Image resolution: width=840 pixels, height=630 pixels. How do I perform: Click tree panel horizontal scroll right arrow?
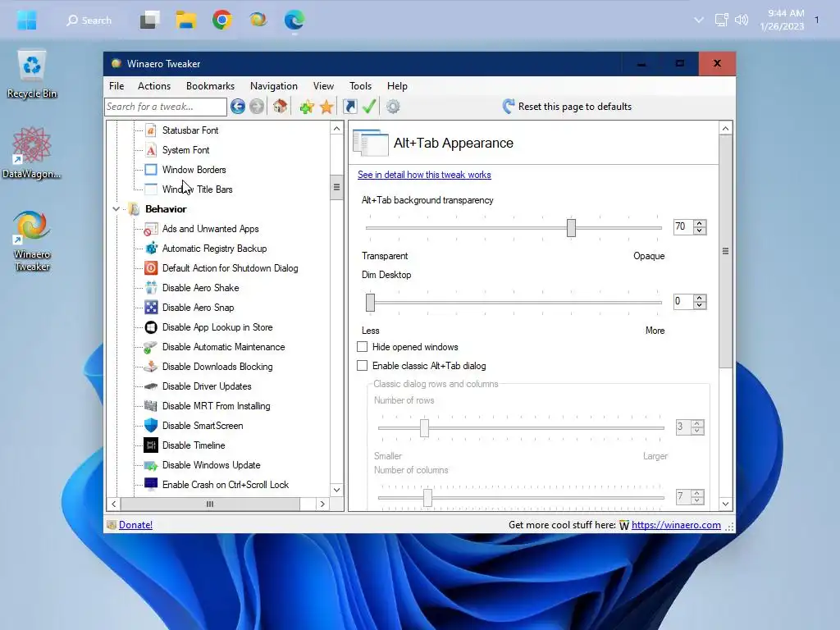(322, 504)
